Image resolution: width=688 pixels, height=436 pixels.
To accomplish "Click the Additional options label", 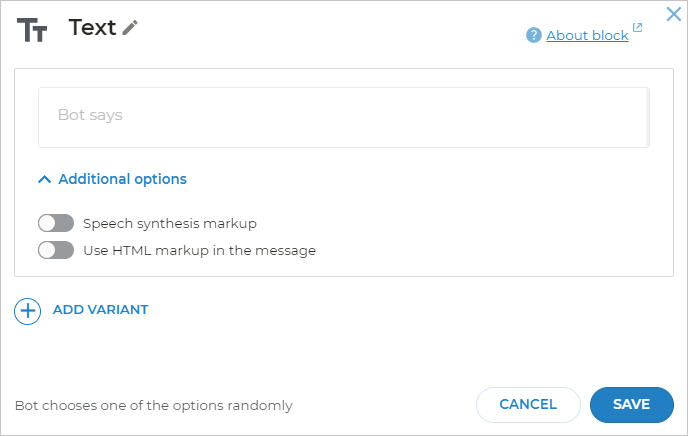I will (x=122, y=179).
